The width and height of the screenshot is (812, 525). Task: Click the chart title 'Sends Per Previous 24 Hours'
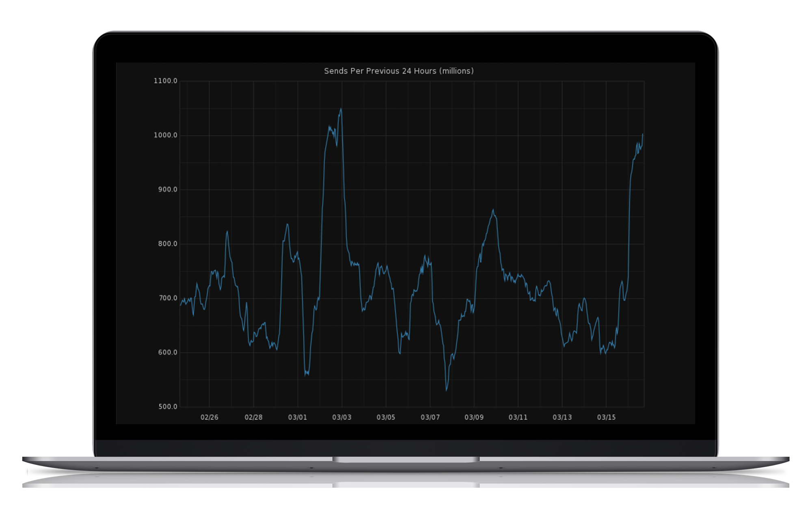tap(398, 71)
